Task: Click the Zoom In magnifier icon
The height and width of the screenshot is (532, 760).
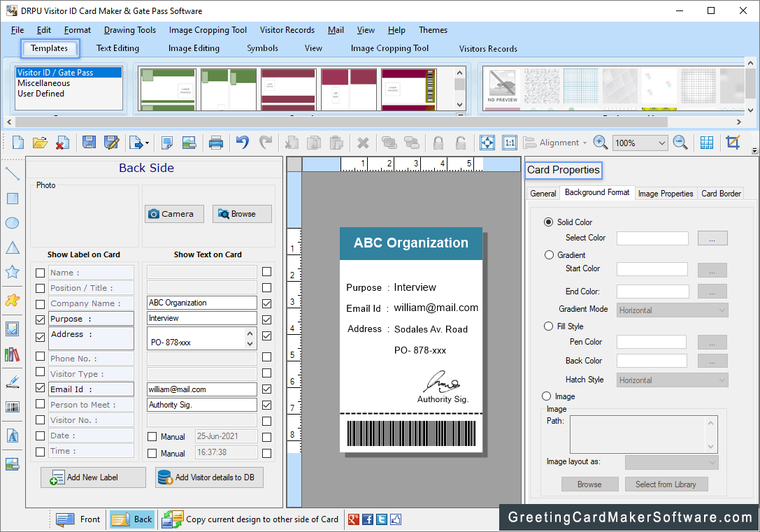Action: [600, 143]
